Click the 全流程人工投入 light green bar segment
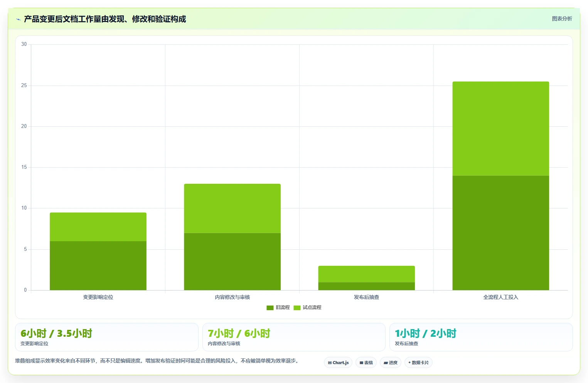The image size is (588, 383). click(x=500, y=129)
